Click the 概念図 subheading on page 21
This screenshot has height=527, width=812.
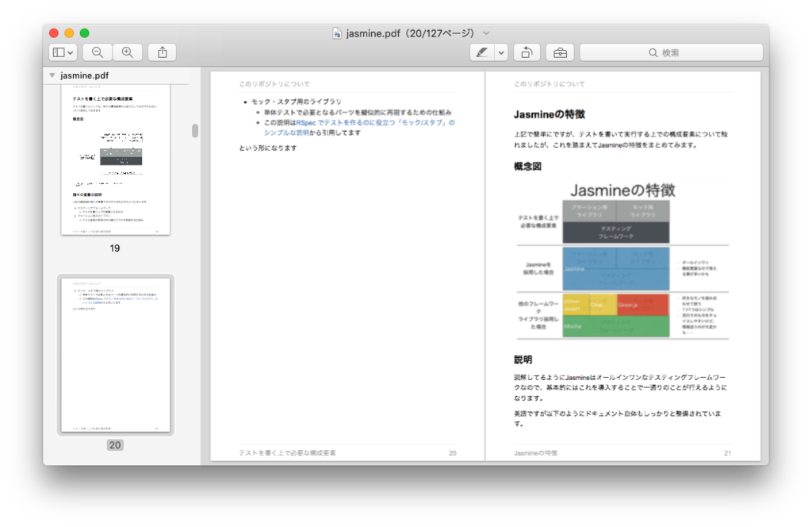click(x=527, y=167)
